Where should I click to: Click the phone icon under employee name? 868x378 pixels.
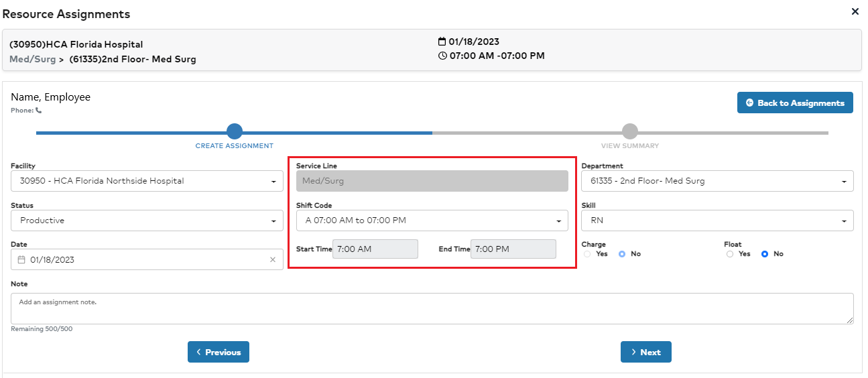click(x=39, y=111)
